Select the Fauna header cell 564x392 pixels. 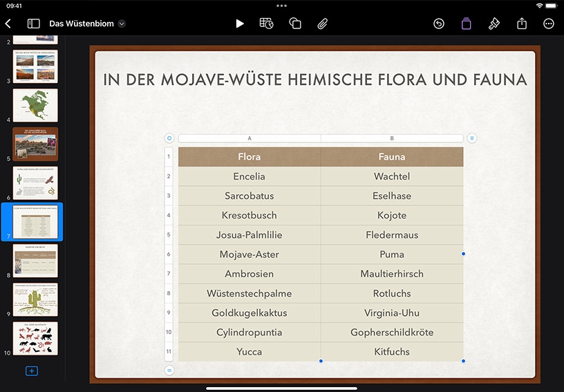392,157
